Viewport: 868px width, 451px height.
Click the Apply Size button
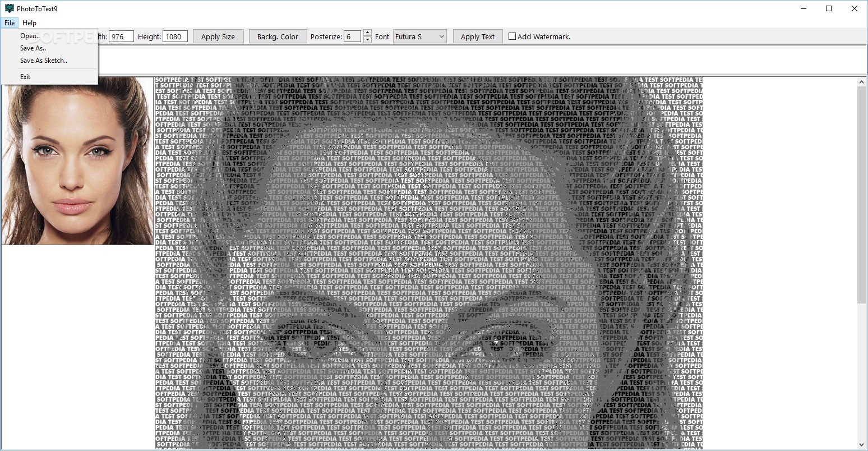(x=218, y=36)
